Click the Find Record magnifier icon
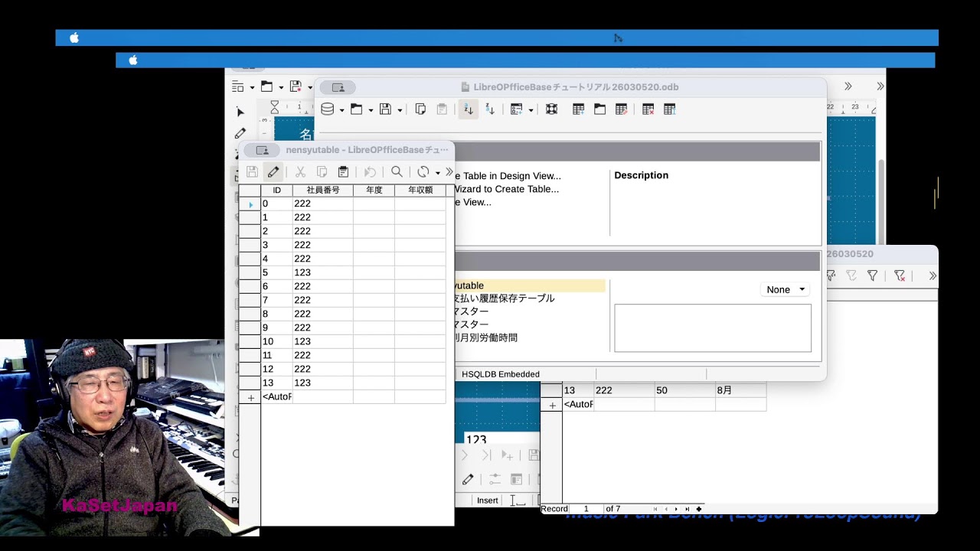This screenshot has width=980, height=551. point(397,172)
